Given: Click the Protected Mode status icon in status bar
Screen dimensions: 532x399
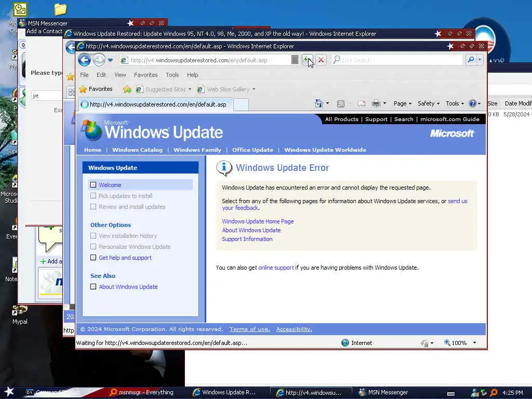Looking at the screenshot, I should tap(424, 343).
